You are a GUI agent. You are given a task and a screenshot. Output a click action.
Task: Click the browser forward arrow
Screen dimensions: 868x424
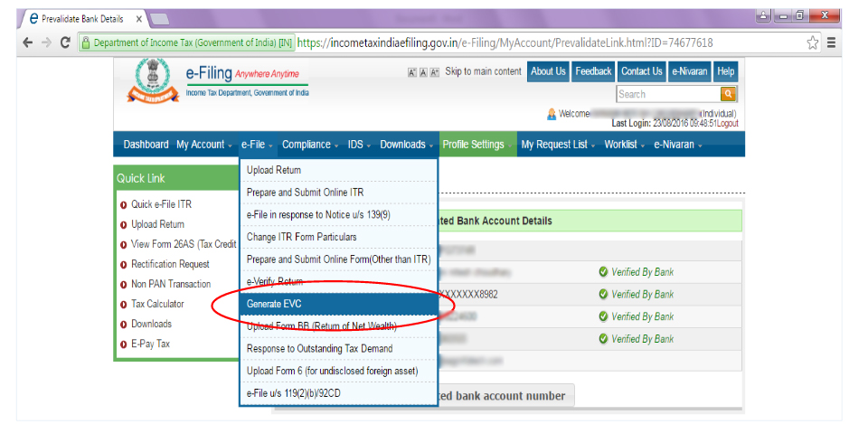click(x=46, y=42)
